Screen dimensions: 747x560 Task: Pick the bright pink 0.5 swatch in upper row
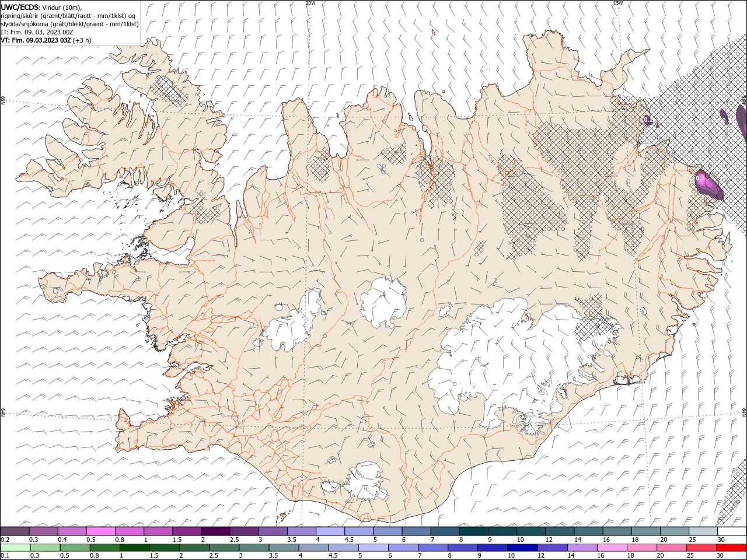click(x=100, y=531)
